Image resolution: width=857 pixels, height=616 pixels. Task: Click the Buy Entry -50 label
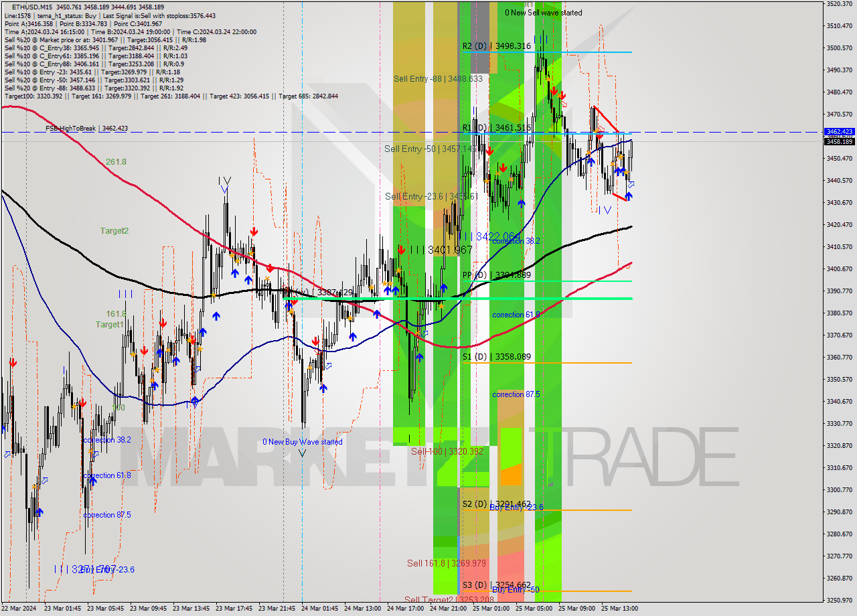click(x=516, y=590)
